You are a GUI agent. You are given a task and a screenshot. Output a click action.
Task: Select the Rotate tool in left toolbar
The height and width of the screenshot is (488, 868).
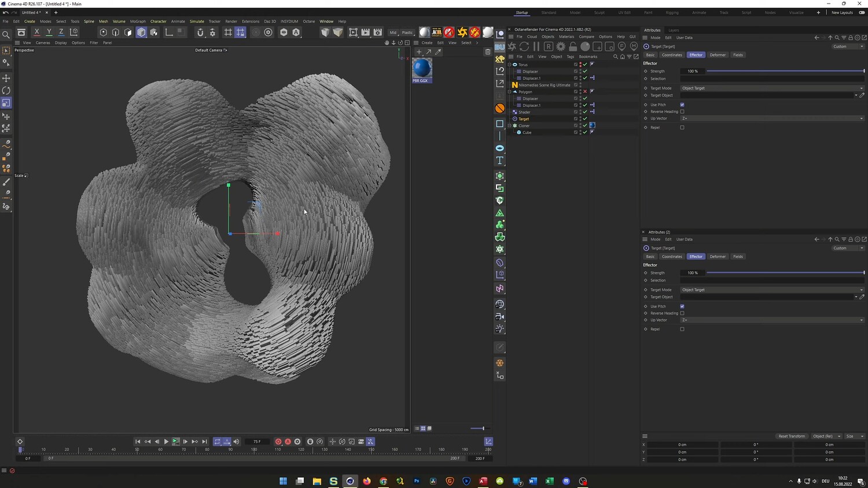[6, 91]
